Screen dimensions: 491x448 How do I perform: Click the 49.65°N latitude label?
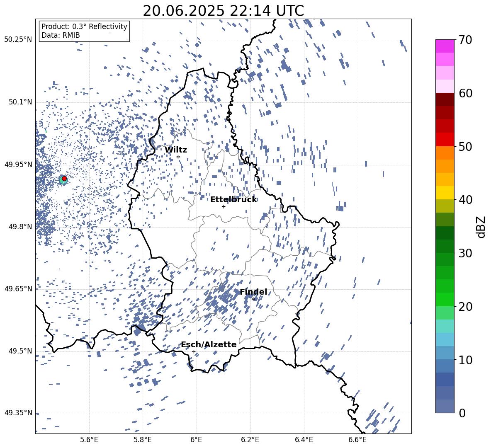tap(18, 289)
